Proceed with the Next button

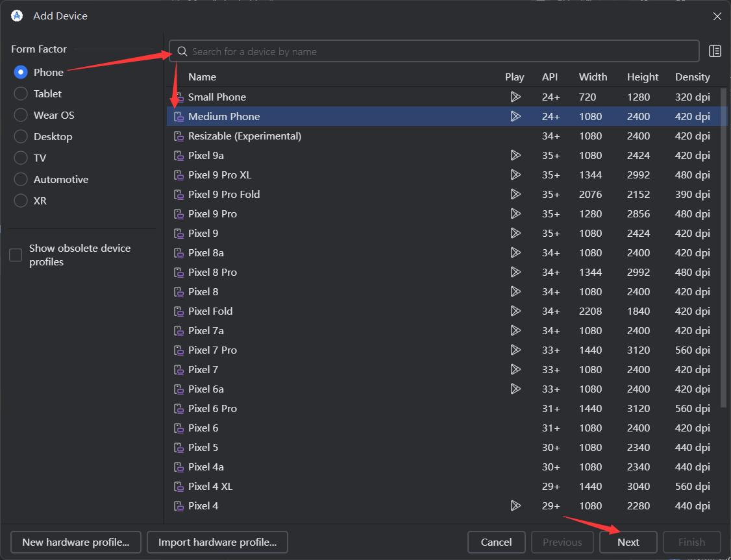628,542
